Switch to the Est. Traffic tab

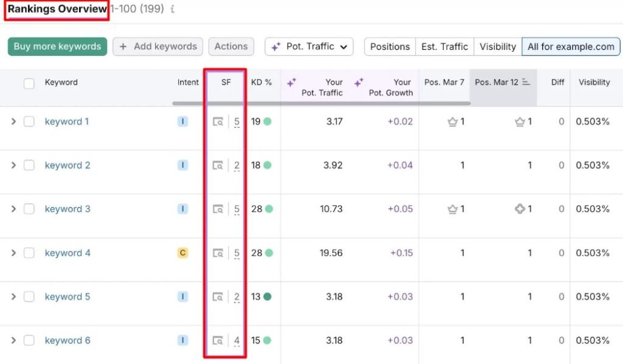(x=445, y=46)
